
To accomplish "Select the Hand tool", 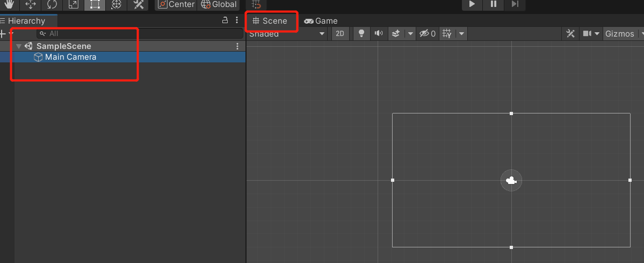I will coord(9,4).
